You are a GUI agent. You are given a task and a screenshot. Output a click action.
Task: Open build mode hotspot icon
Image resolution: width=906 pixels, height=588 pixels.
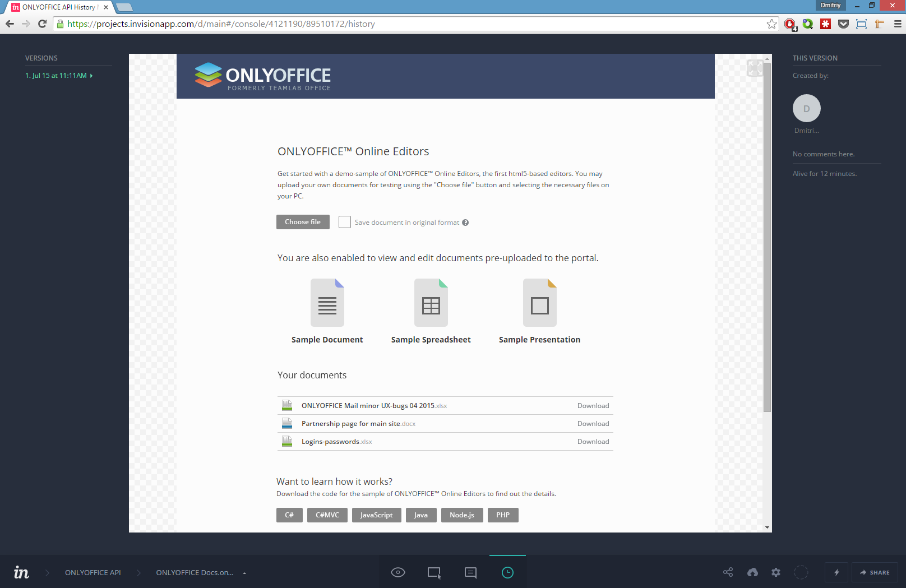434,572
